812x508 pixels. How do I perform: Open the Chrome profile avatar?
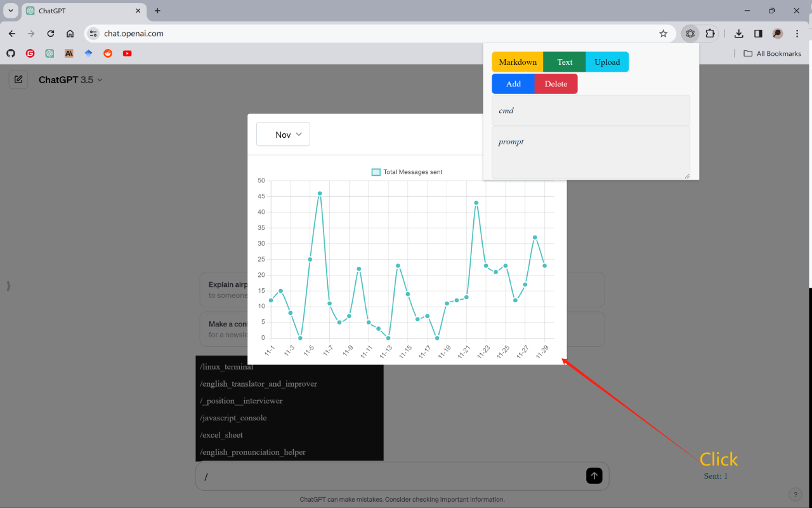tap(778, 34)
